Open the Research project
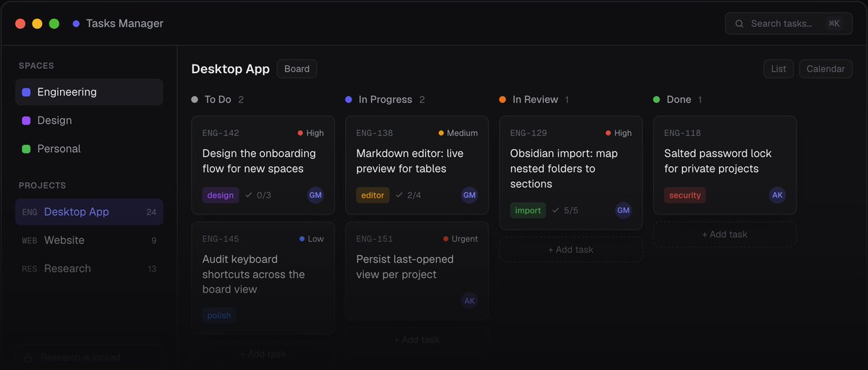Viewport: 868px width, 370px height. tap(89, 269)
